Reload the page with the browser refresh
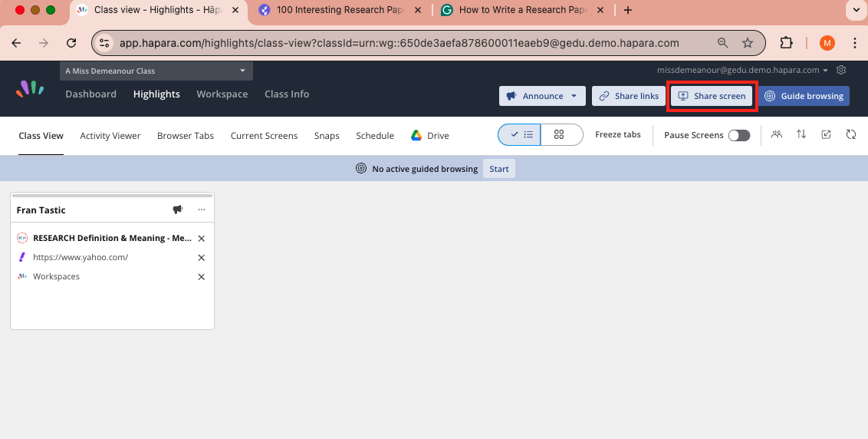 coord(71,43)
